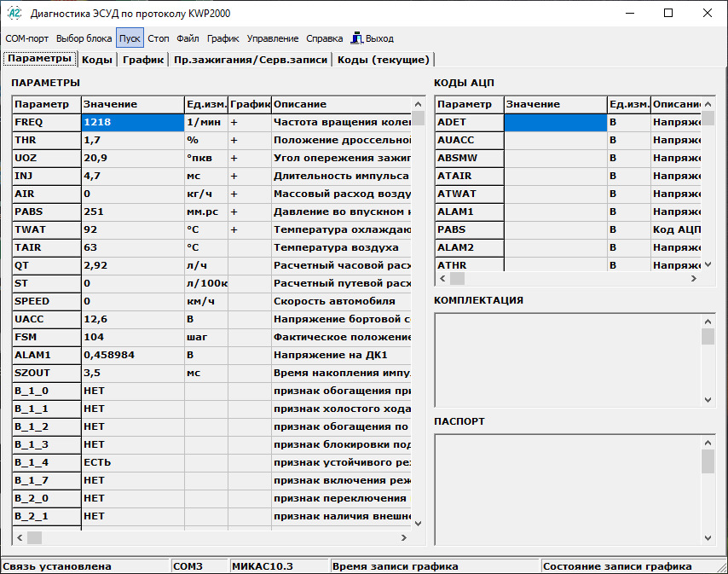Select the ATWAT row in КОДЫ АЦП
The image size is (728, 574).
[x=470, y=194]
